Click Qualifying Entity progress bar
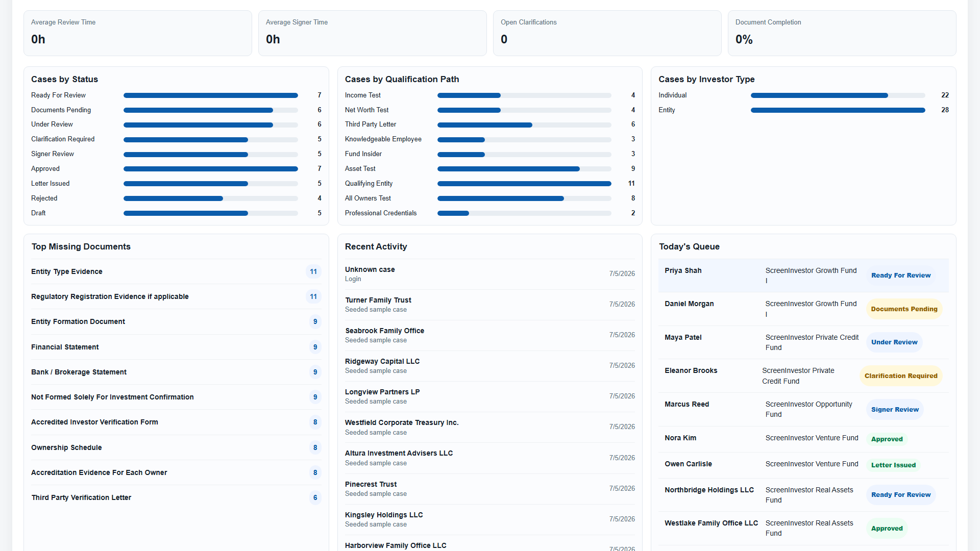980x551 pixels. tap(524, 184)
